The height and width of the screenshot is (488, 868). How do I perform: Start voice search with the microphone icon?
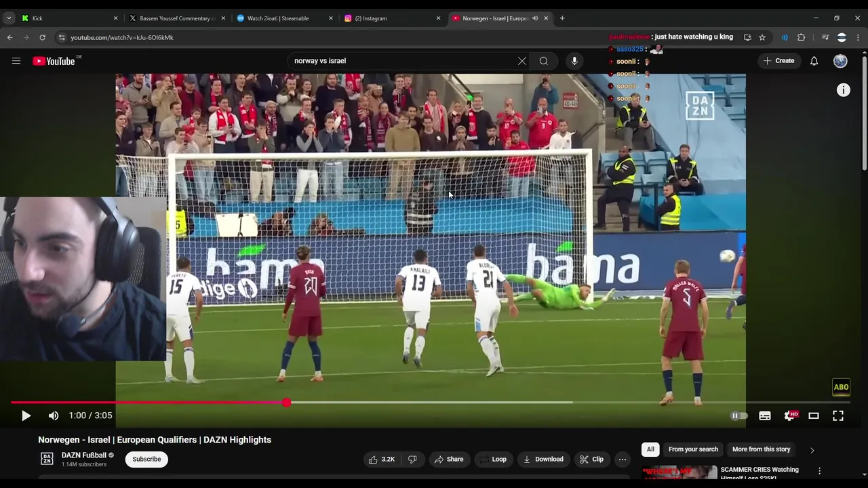point(574,61)
